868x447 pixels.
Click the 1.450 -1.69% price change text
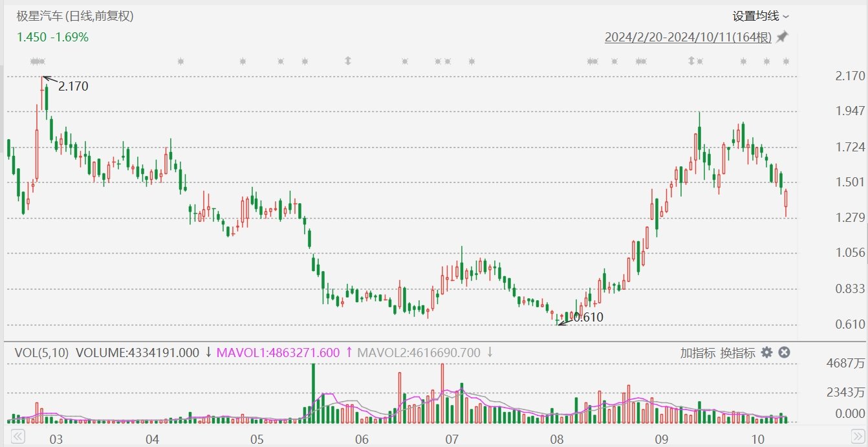click(53, 38)
